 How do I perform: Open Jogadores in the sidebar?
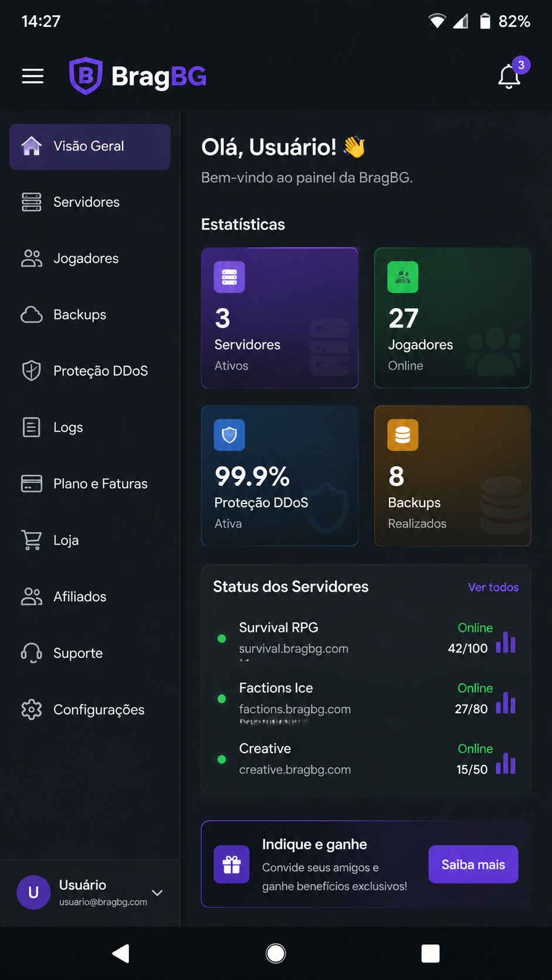[x=90, y=258]
